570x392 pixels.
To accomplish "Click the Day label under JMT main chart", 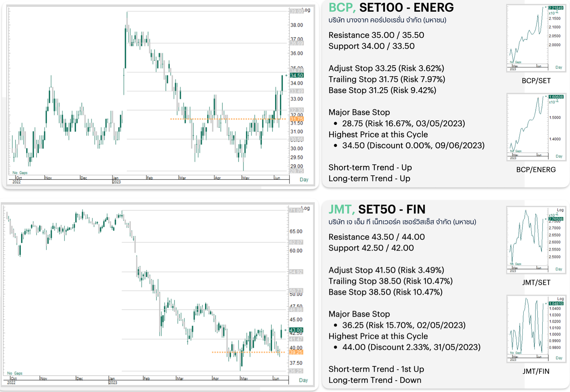I will click(x=303, y=380).
